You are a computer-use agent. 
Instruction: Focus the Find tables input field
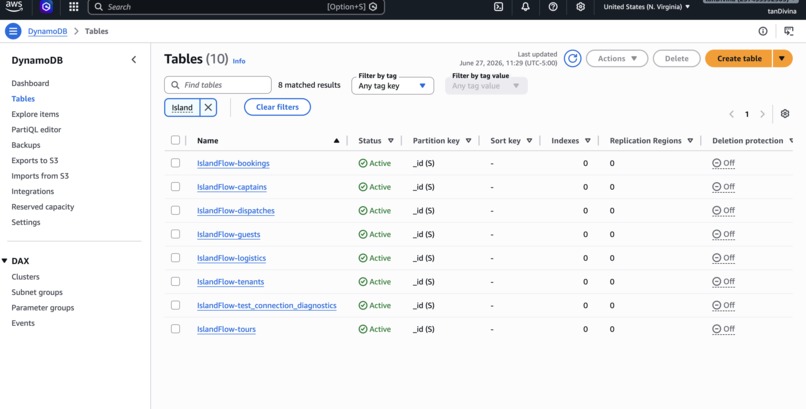tap(218, 85)
